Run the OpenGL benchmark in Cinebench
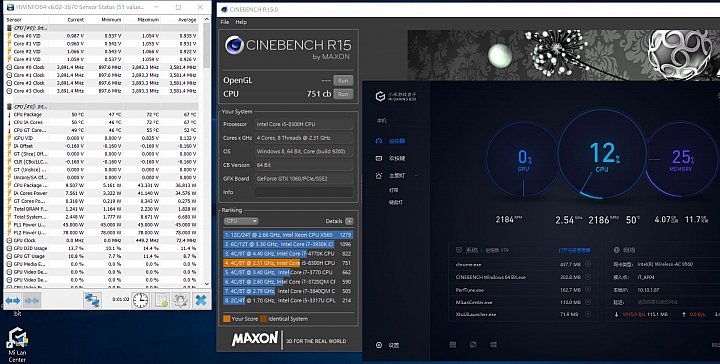This screenshot has height=364, width=720. tap(343, 80)
